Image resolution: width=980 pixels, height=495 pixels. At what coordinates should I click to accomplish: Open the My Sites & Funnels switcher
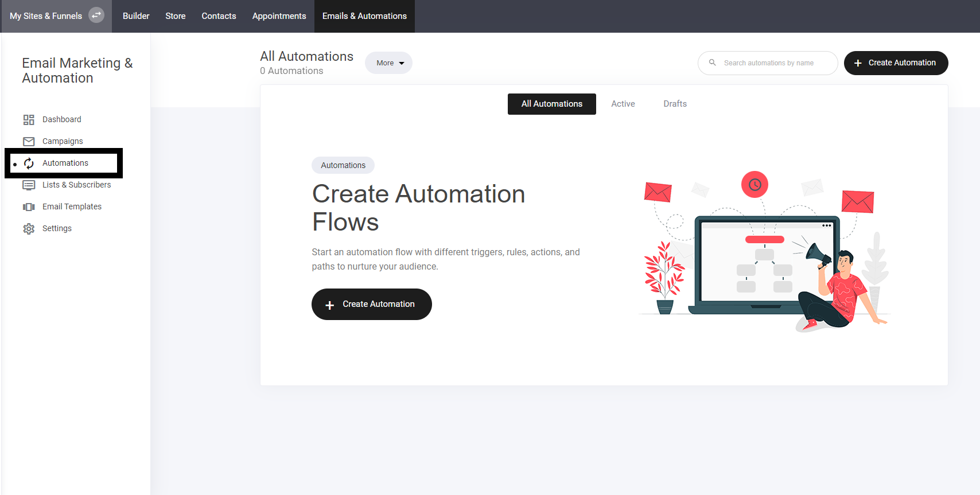46,16
